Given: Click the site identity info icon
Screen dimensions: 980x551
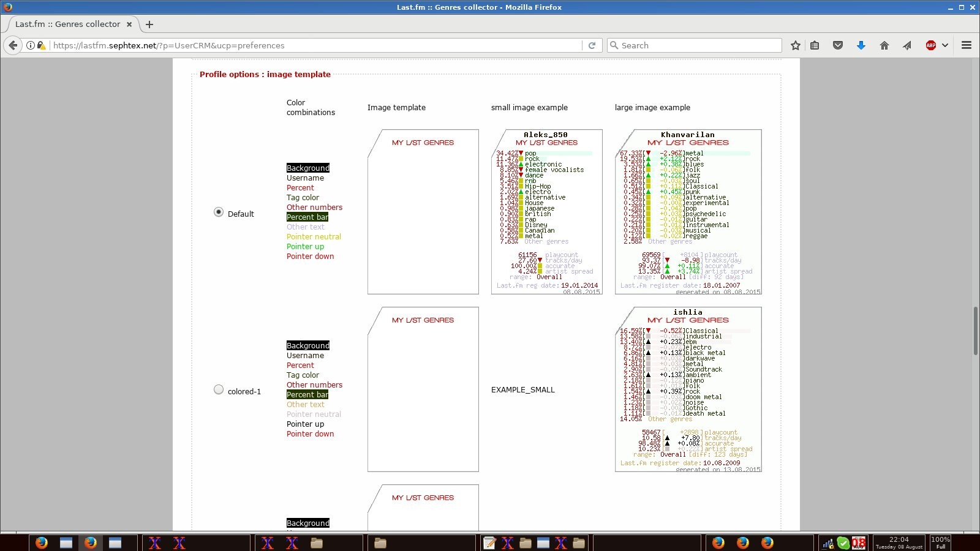Looking at the screenshot, I should (x=30, y=45).
